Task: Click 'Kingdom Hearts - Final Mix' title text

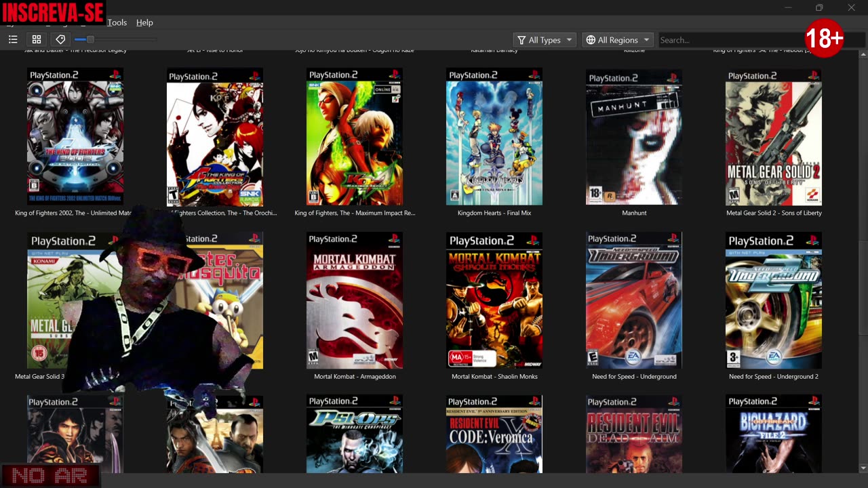Action: coord(494,213)
